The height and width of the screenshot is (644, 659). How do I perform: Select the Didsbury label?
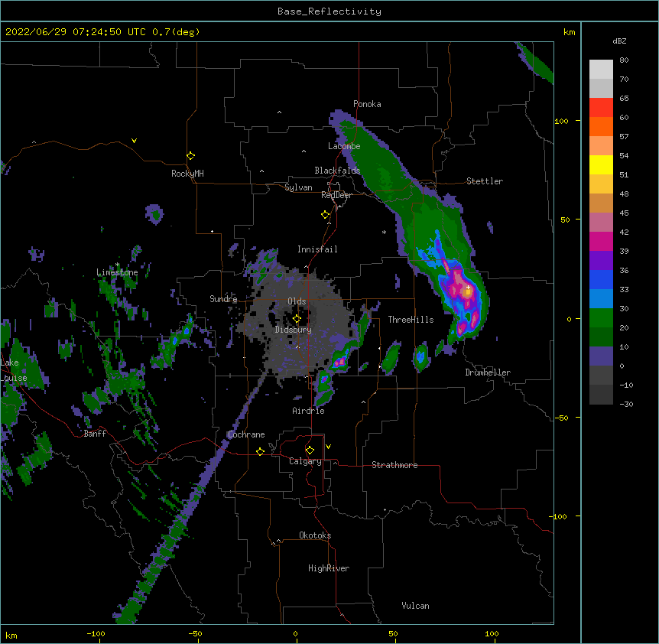(294, 330)
